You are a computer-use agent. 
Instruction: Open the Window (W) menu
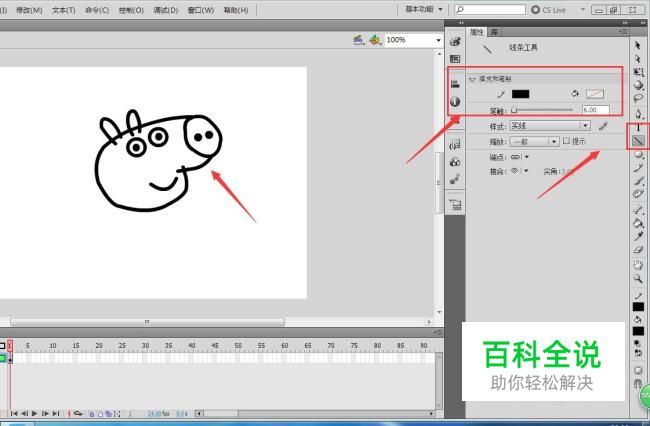201,10
